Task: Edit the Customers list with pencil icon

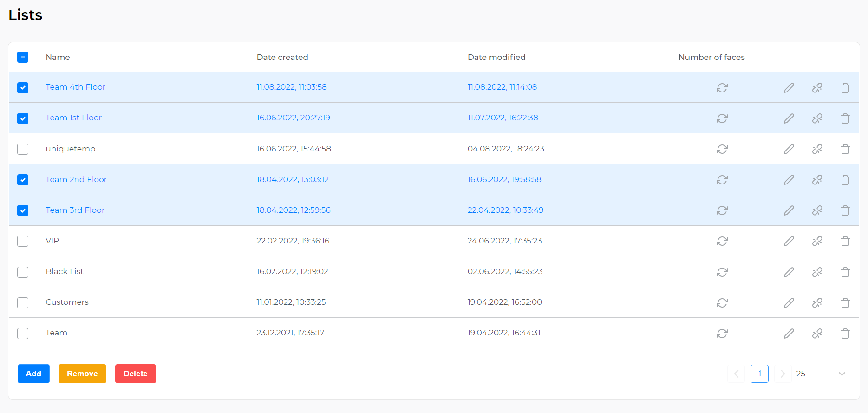Action: 789,303
